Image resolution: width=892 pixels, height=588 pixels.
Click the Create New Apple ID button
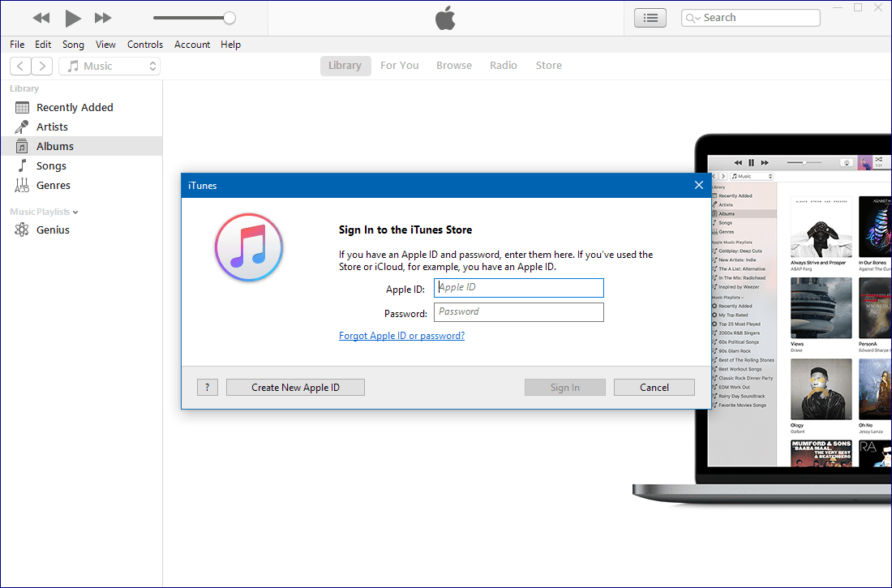coord(295,388)
